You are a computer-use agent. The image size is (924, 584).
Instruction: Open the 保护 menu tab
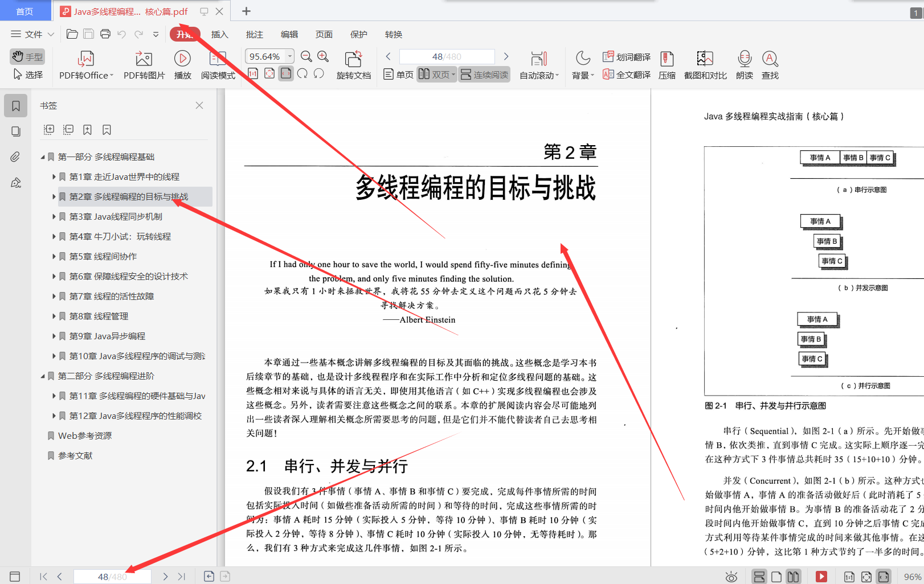point(358,34)
